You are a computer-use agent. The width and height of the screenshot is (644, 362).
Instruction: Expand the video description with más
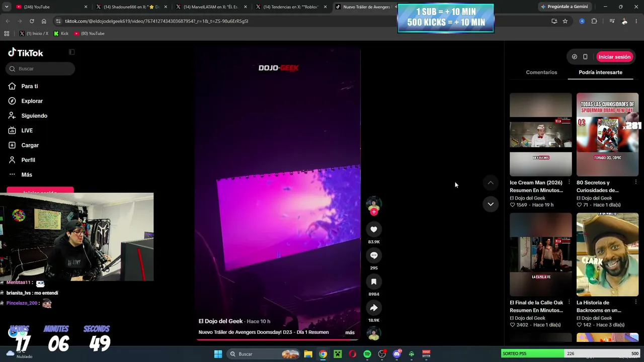350,332
